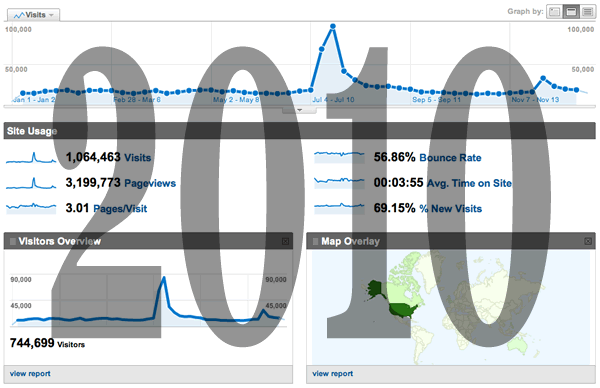The width and height of the screenshot is (600, 388).
Task: Select the week view Graph by icon
Action: 571,12
